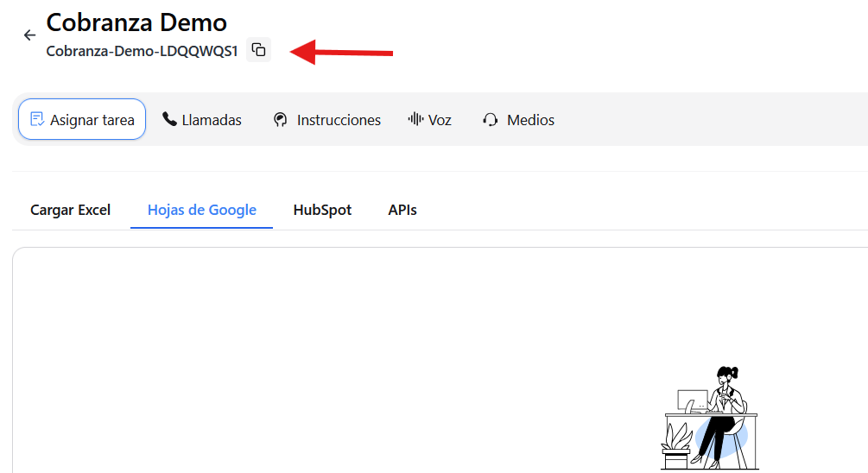This screenshot has width=868, height=473.
Task: Click the headset icon next to Medios
Action: (x=491, y=120)
